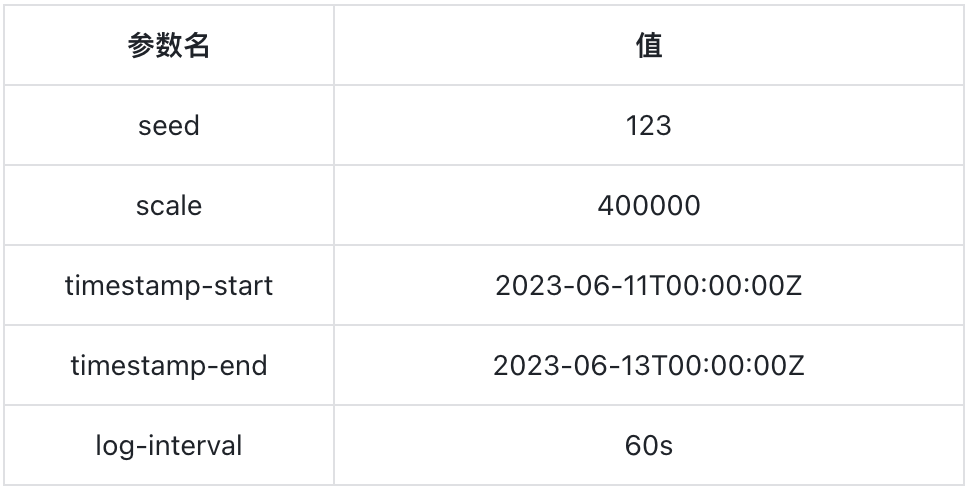The height and width of the screenshot is (490, 968).
Task: Click the log-interval parameter name
Action: click(x=169, y=446)
